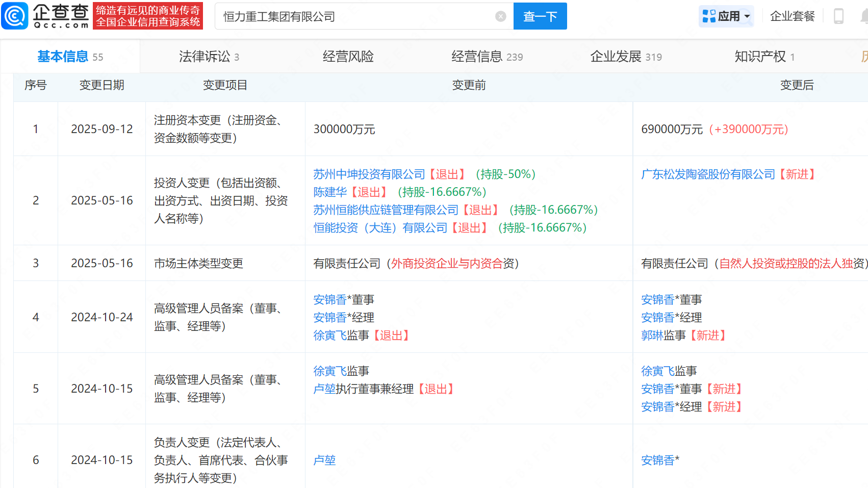868x488 pixels.
Task: Select the date 2024-10-24 cell
Action: (102, 317)
